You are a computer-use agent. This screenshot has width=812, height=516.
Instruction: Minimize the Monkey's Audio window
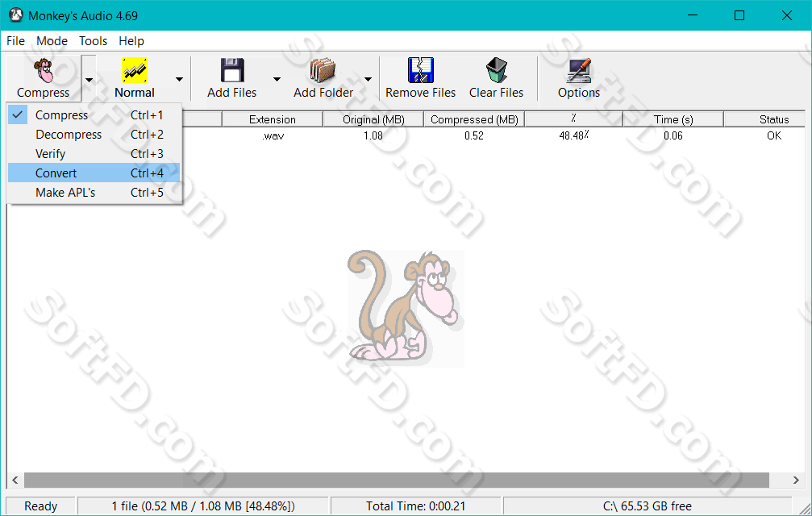tap(693, 15)
